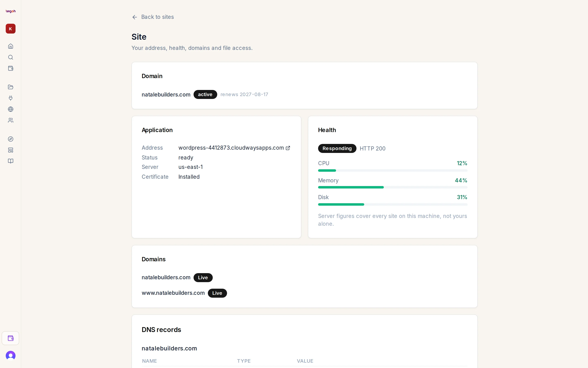Open external link icon beside cloudwaysapps address

[x=288, y=148]
